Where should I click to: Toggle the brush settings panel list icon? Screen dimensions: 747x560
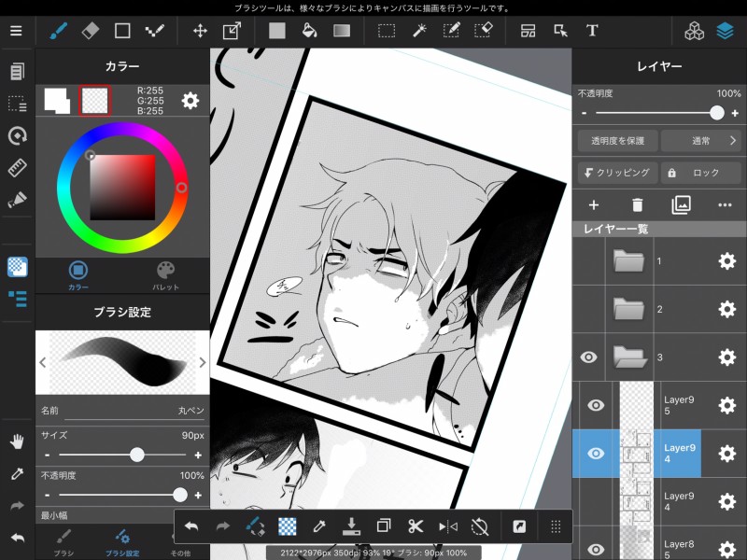tap(17, 299)
